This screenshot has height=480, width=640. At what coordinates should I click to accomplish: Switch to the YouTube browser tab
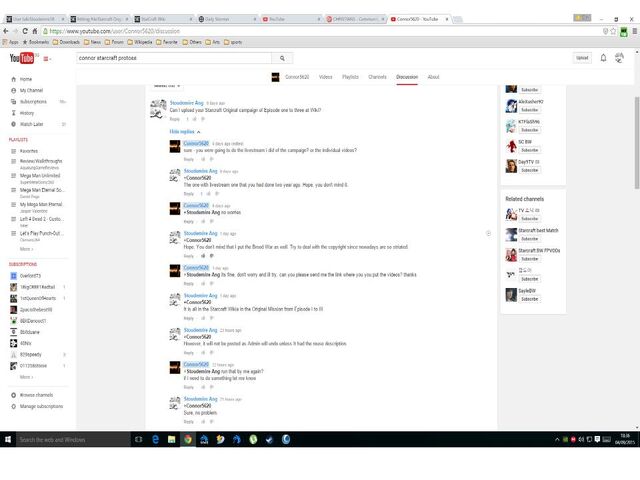[x=291, y=19]
